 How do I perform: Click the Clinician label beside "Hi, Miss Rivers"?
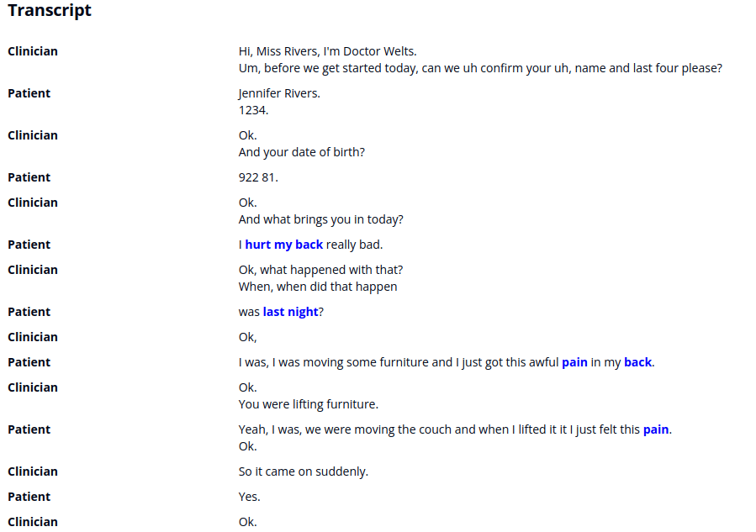point(33,51)
